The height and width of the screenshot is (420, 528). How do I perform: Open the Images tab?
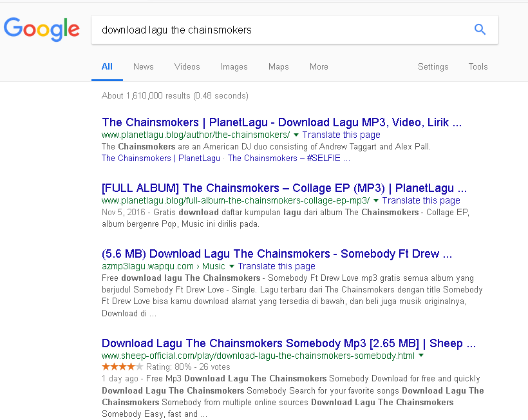[x=234, y=66]
